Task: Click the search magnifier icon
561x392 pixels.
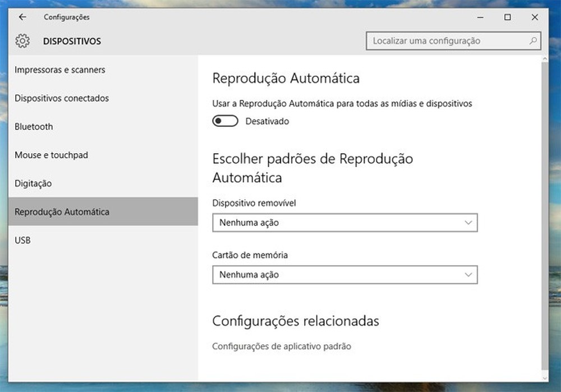Action: [532, 41]
